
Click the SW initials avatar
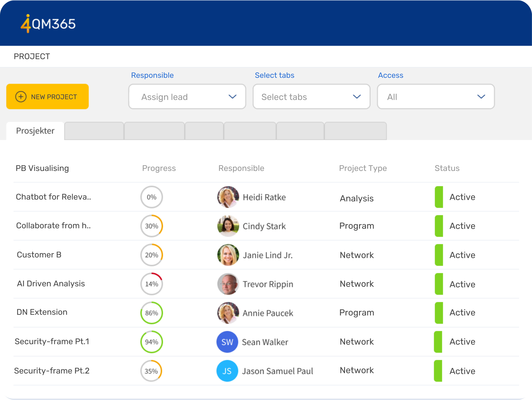coord(227,342)
